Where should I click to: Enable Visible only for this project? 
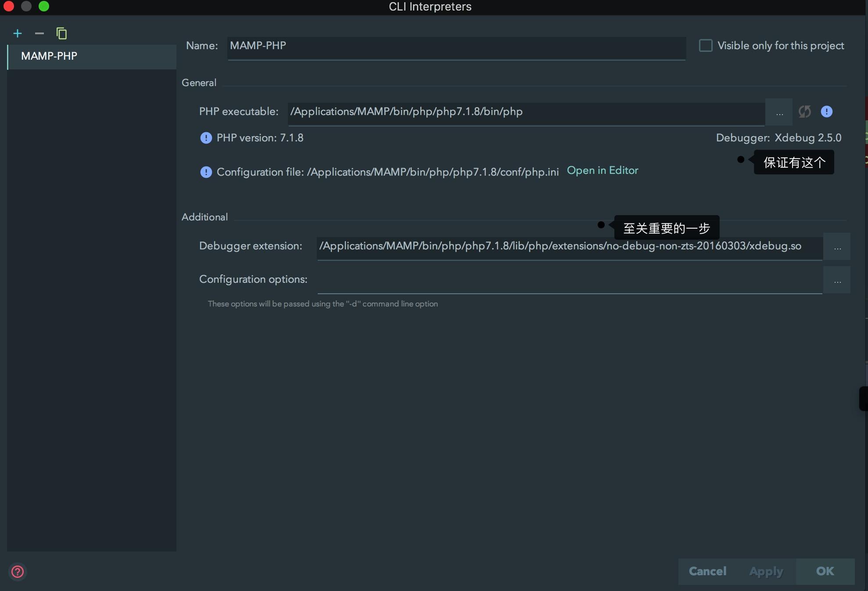pos(705,46)
